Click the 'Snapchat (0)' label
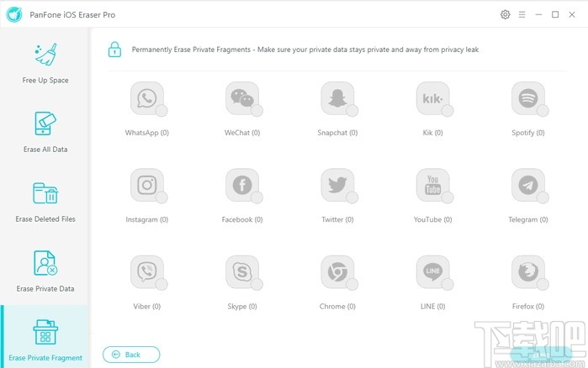This screenshot has height=368, width=588. 337,133
